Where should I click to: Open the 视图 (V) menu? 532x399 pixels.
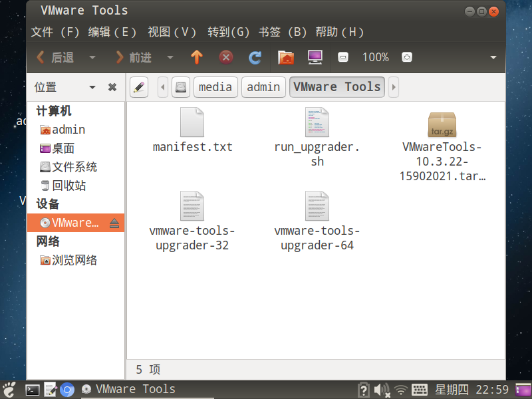point(172,32)
